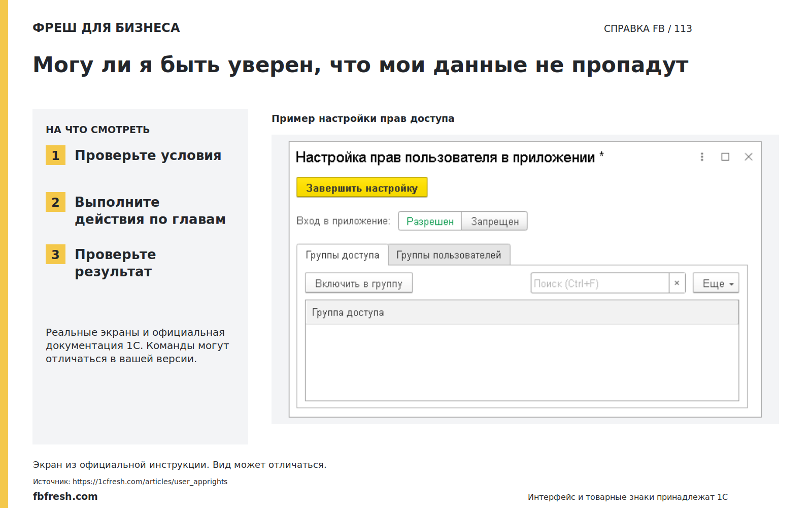Clear the search field with the x icon
This screenshot has height=508, width=812.
[x=677, y=283]
